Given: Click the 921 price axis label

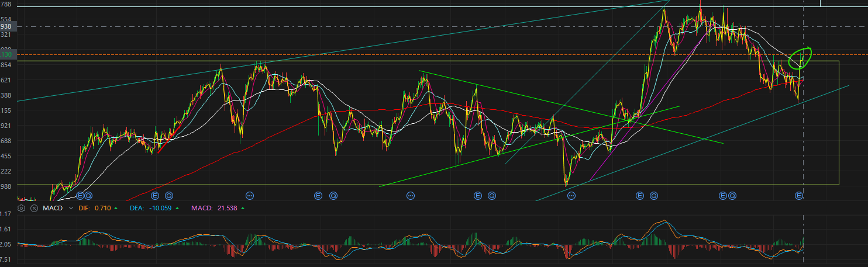Looking at the screenshot, I should pyautogui.click(x=6, y=126).
